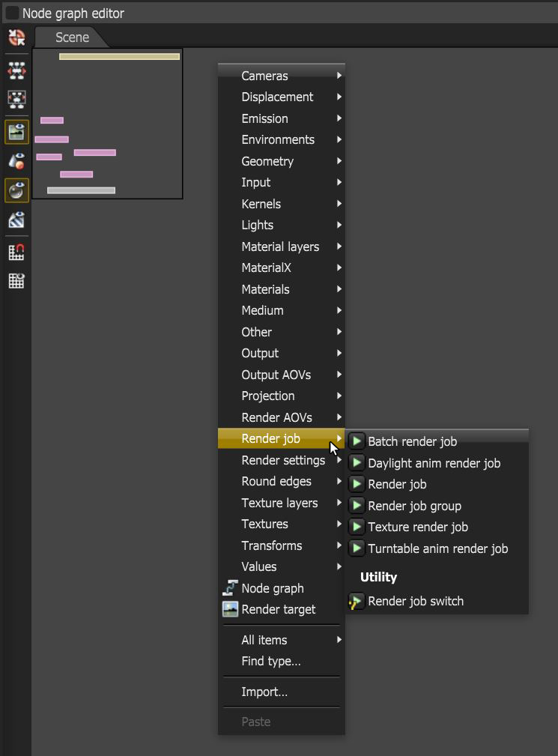The width and height of the screenshot is (558, 756).
Task: Click the framed node layout icon
Action: [x=17, y=99]
